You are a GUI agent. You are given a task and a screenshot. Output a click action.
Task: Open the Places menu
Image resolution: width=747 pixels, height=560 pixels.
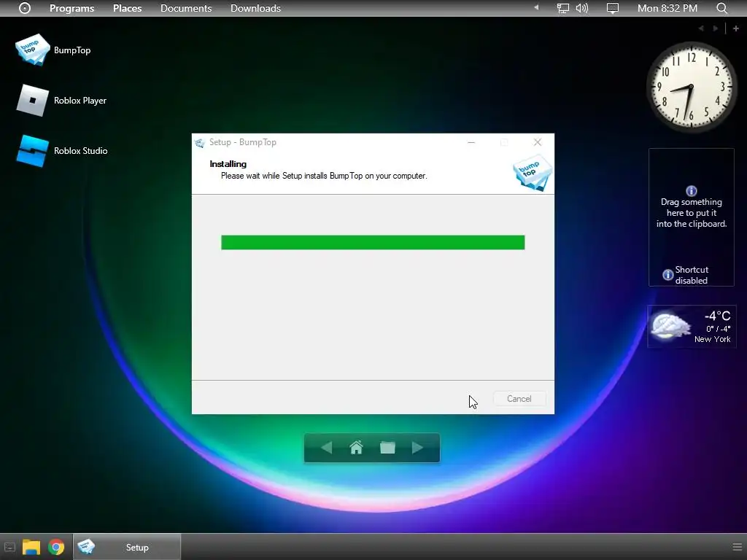[127, 8]
